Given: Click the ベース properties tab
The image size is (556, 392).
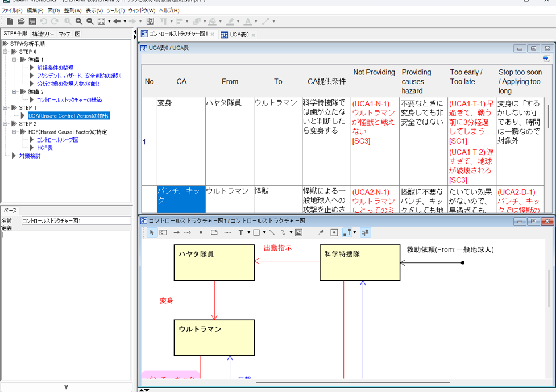Looking at the screenshot, I should coord(10,211).
